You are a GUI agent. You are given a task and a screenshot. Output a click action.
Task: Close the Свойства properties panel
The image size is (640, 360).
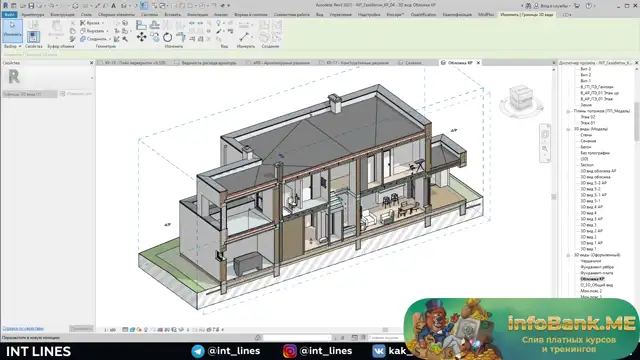coord(91,63)
